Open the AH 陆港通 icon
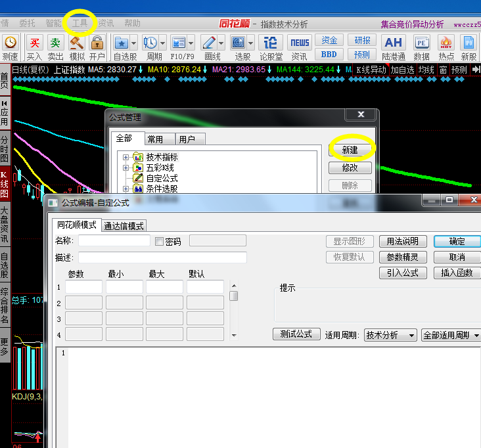 (x=393, y=43)
